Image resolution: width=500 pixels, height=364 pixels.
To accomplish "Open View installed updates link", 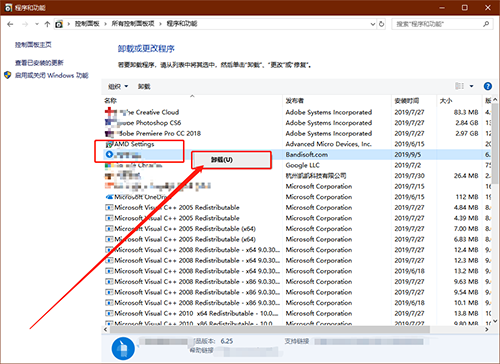I will pos(39,62).
